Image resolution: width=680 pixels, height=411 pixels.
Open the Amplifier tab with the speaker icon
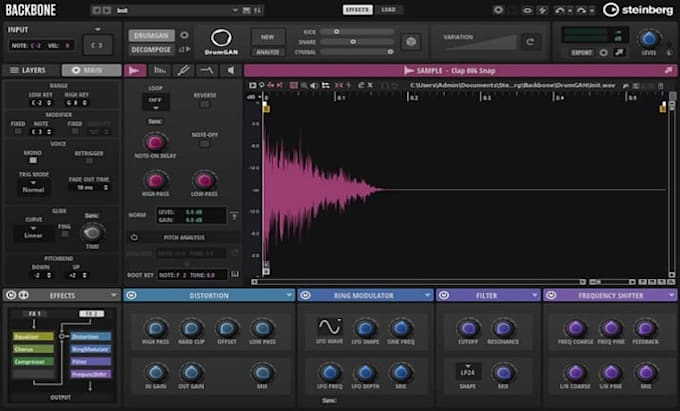point(231,70)
